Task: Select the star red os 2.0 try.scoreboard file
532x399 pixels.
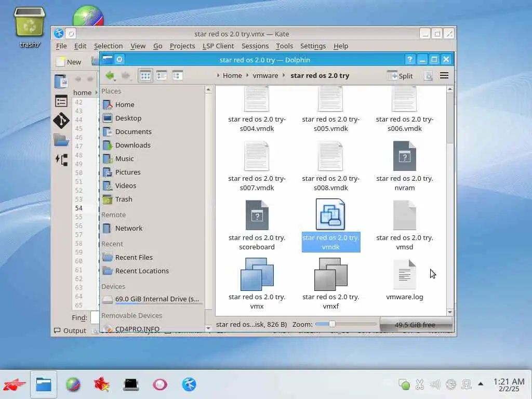Action: [257, 225]
